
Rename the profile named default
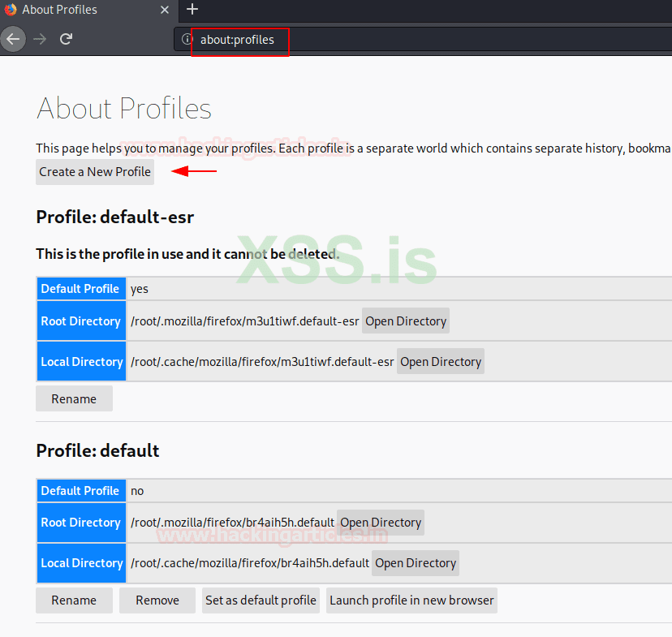[74, 600]
